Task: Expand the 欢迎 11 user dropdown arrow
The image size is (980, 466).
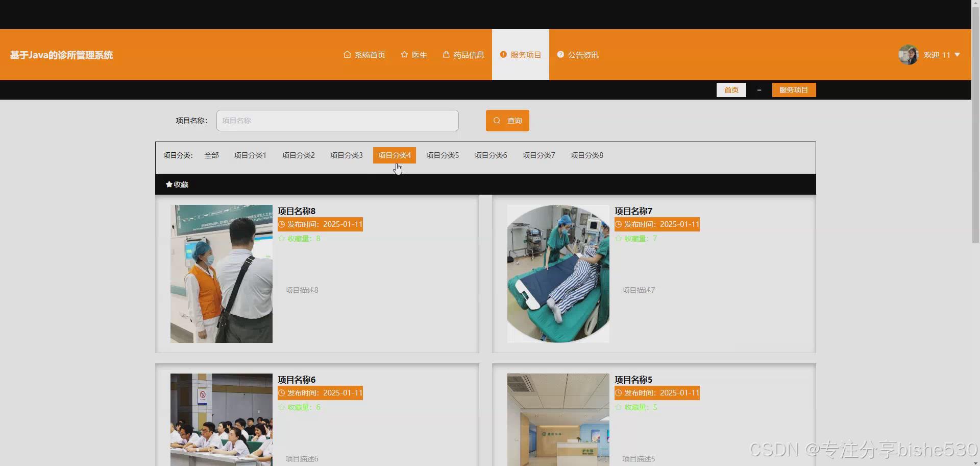Action: coord(957,55)
